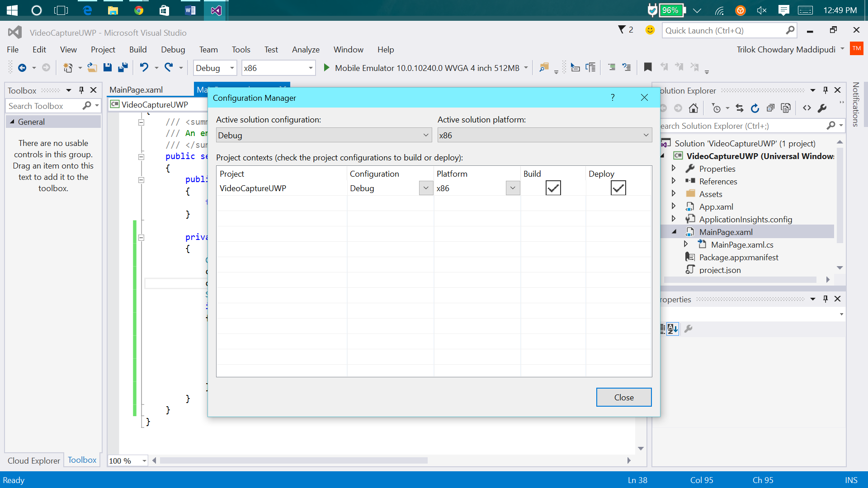The height and width of the screenshot is (488, 868).
Task: Click the bookmark toggle icon in toolbar
Action: click(648, 67)
